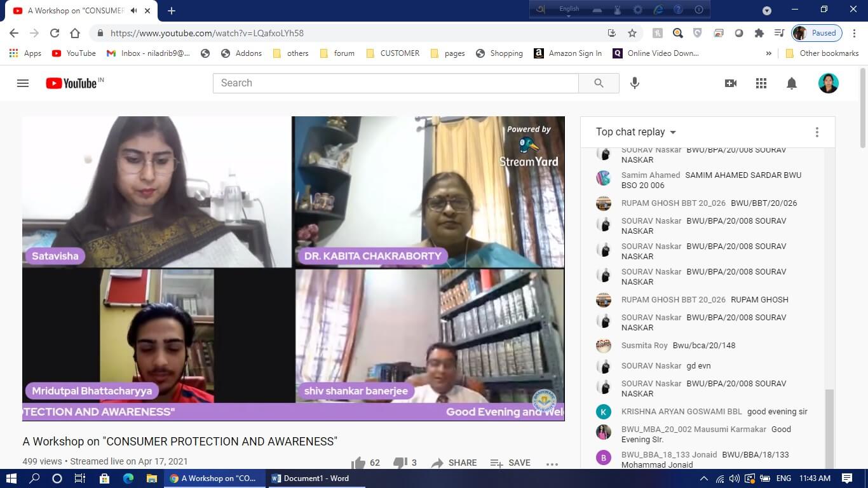Viewport: 868px width, 488px height.
Task: Click in the YouTube search field
Action: [395, 83]
